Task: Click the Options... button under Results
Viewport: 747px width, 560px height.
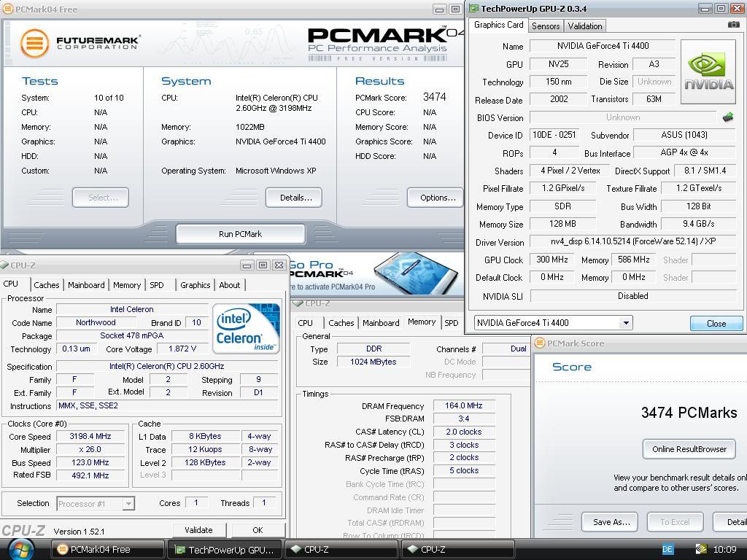Action: click(x=436, y=198)
